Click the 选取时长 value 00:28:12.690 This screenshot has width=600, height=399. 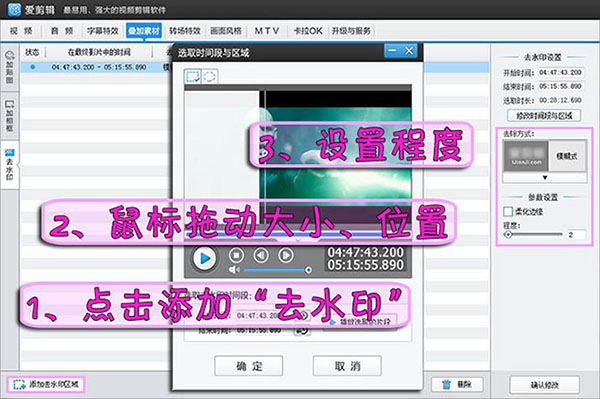point(560,100)
